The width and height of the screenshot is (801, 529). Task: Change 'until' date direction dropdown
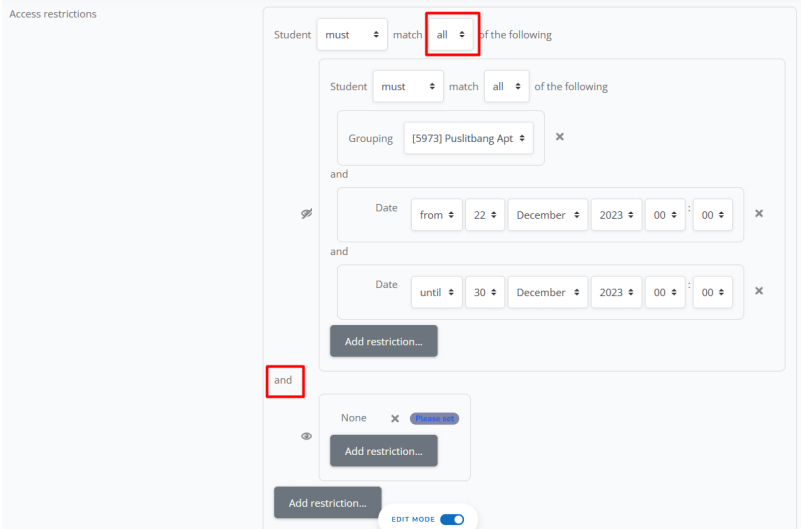(437, 292)
